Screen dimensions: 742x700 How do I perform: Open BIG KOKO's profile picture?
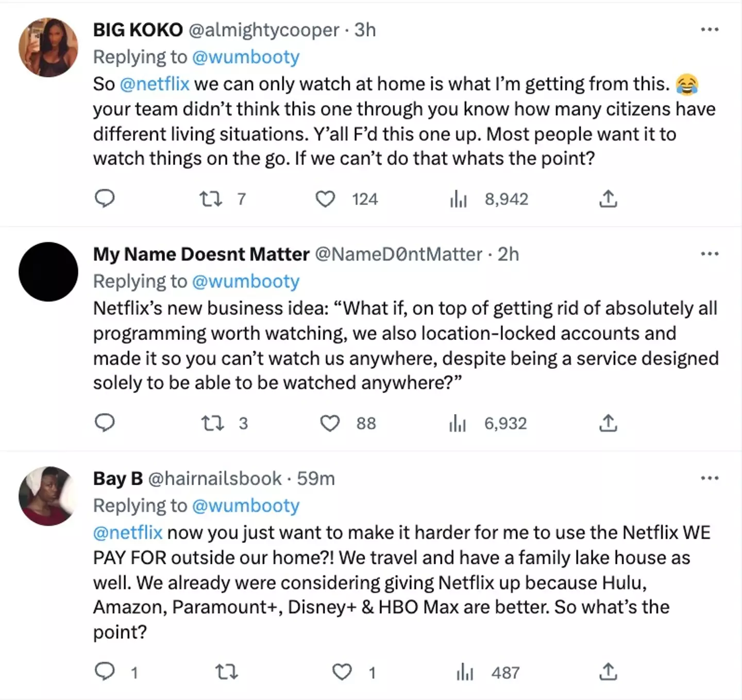click(x=48, y=47)
